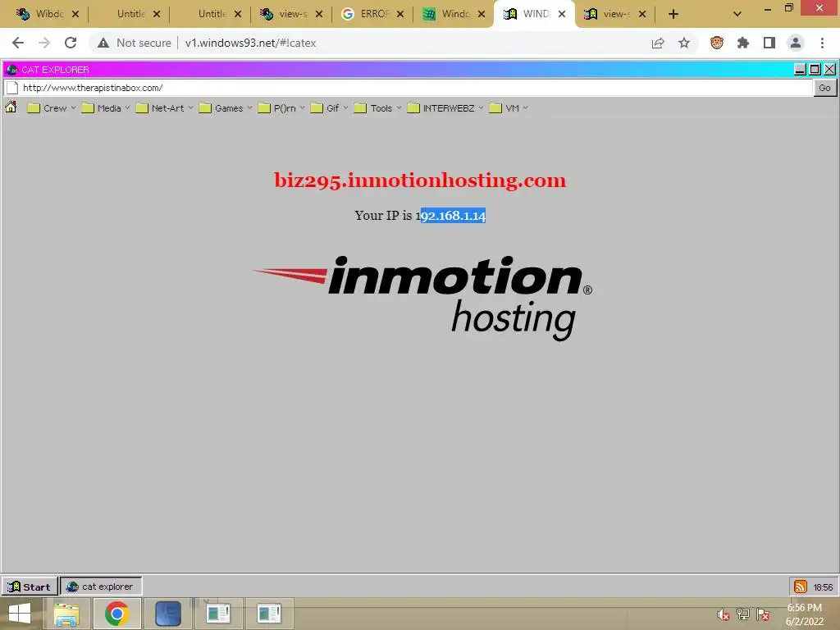Open File Explorer from the taskbar

click(x=66, y=614)
